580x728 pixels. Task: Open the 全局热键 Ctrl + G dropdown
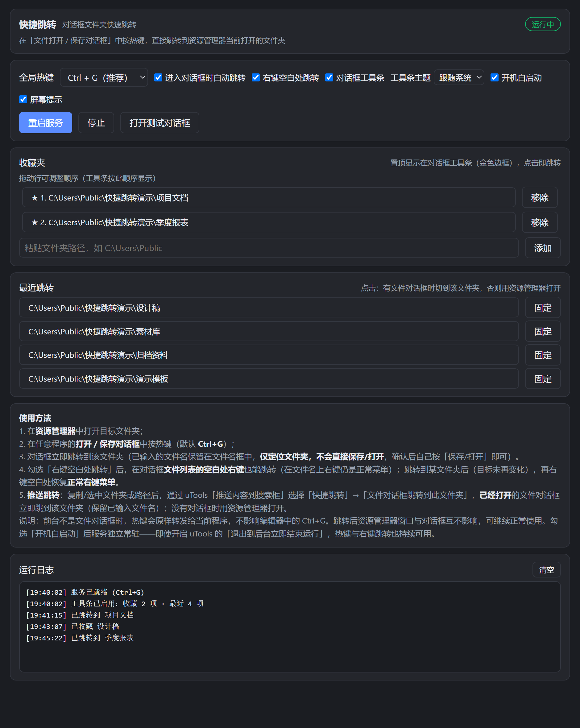(104, 78)
